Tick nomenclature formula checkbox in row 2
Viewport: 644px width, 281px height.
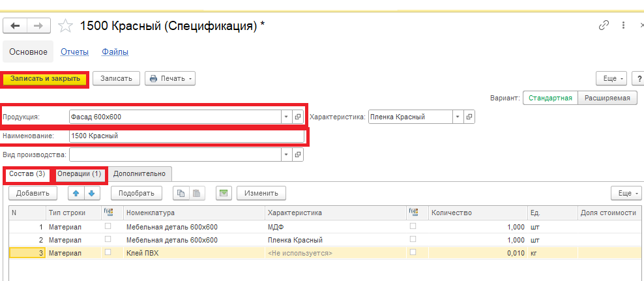pyautogui.click(x=108, y=239)
